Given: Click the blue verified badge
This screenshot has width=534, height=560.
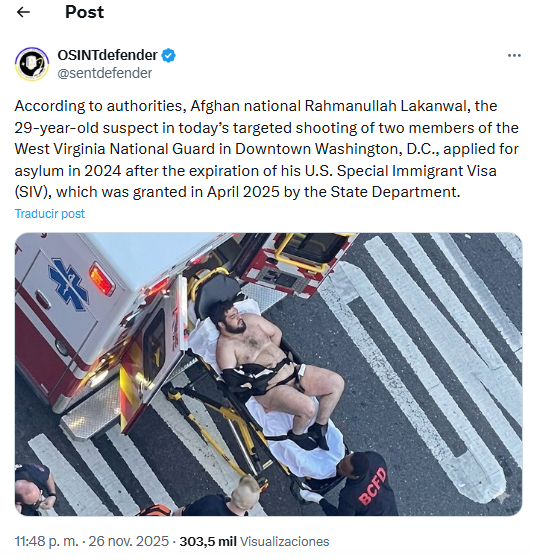Looking at the screenshot, I should (x=168, y=55).
